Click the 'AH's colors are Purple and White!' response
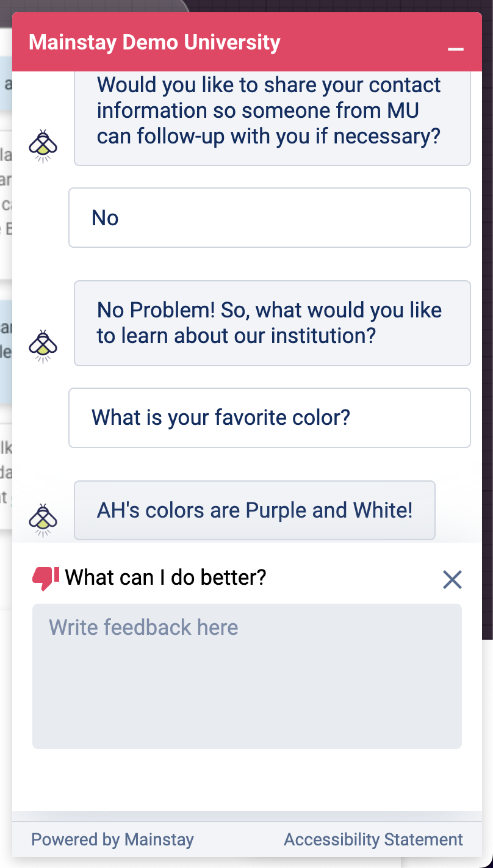This screenshot has height=868, width=493. [255, 510]
